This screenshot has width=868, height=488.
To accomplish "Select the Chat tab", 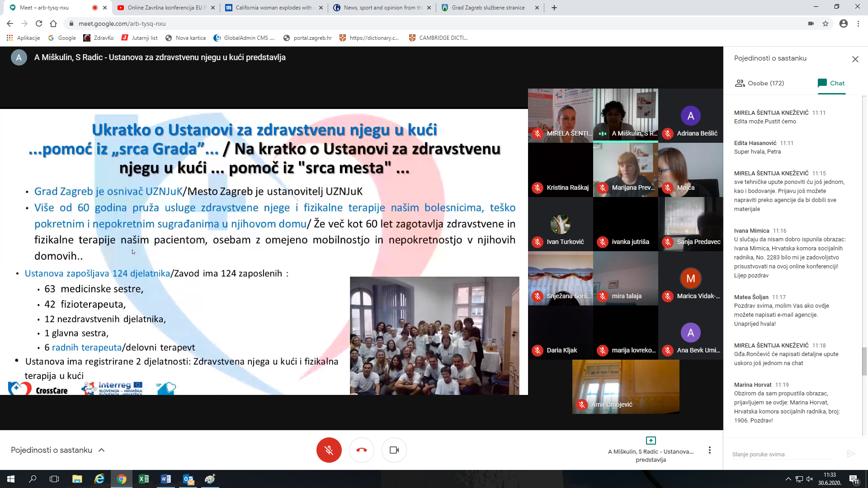I will [831, 83].
